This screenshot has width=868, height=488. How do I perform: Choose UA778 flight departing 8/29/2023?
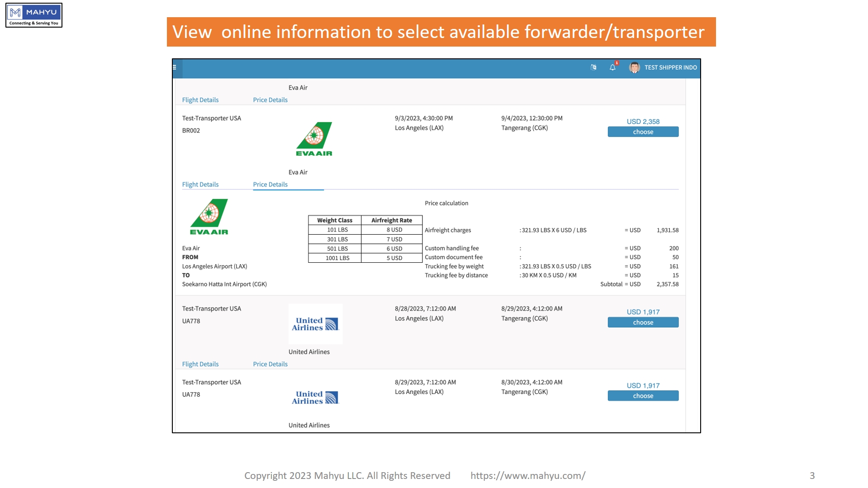point(643,396)
